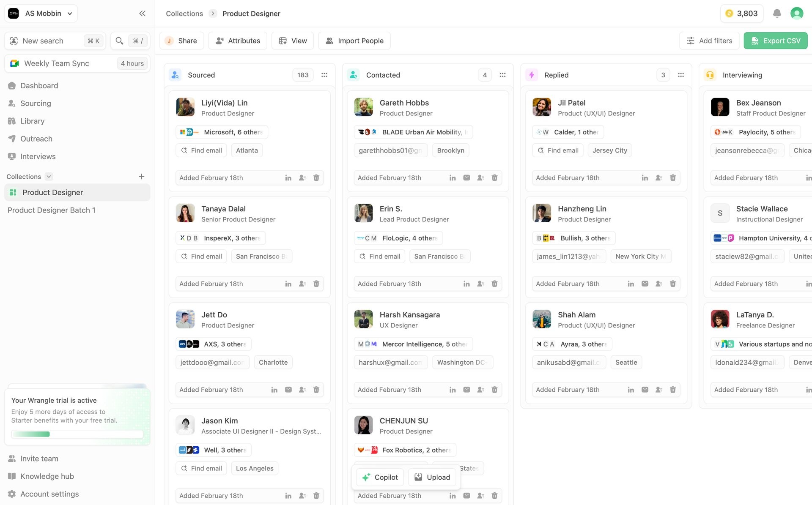The image size is (812, 505).
Task: Open the Attributes menu
Action: coord(238,41)
